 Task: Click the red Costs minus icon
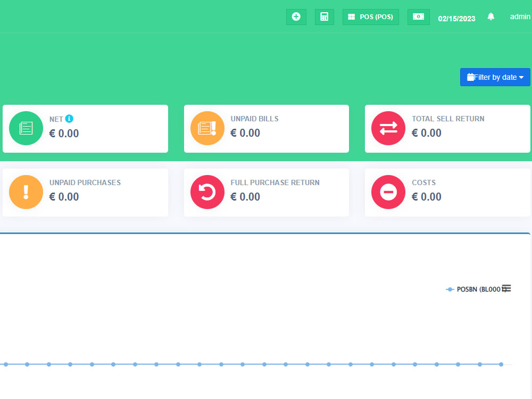[x=388, y=192]
